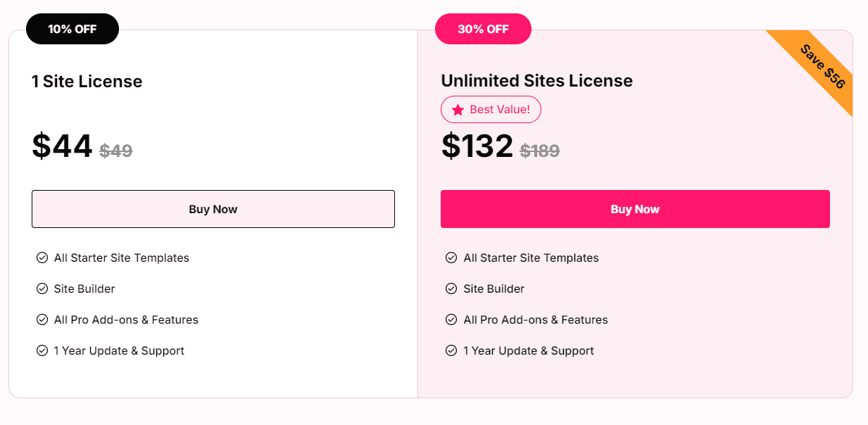Click the star icon inside the Best Value badge
The image size is (868, 425).
[458, 110]
